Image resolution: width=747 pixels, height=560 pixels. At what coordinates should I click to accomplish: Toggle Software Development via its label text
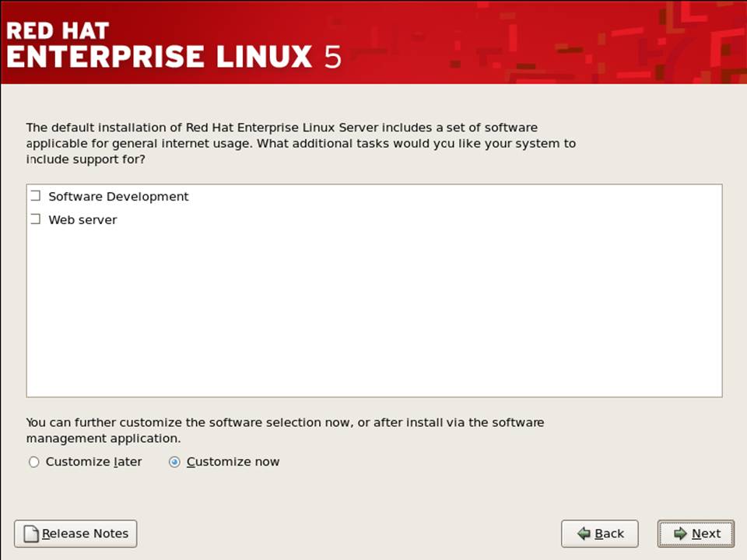point(118,196)
